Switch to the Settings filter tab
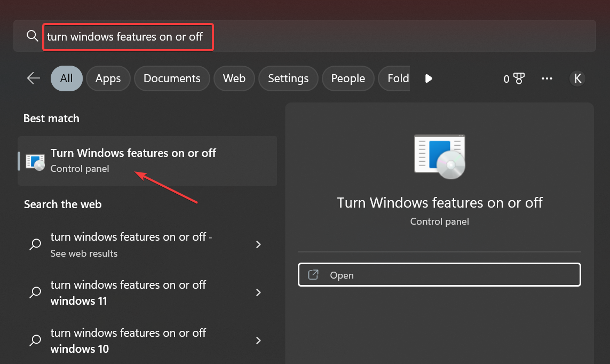The width and height of the screenshot is (610, 364). point(288,78)
